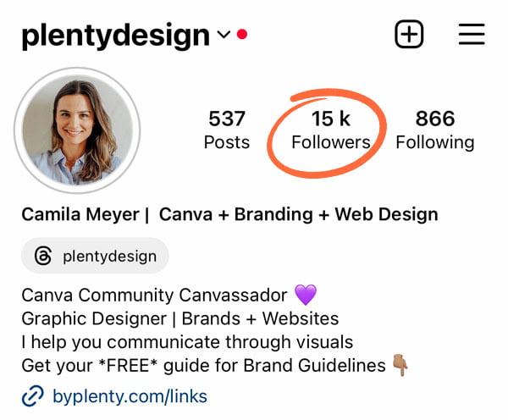The height and width of the screenshot is (420, 508).
Task: Tap the purple heart emoji
Action: [x=306, y=295]
